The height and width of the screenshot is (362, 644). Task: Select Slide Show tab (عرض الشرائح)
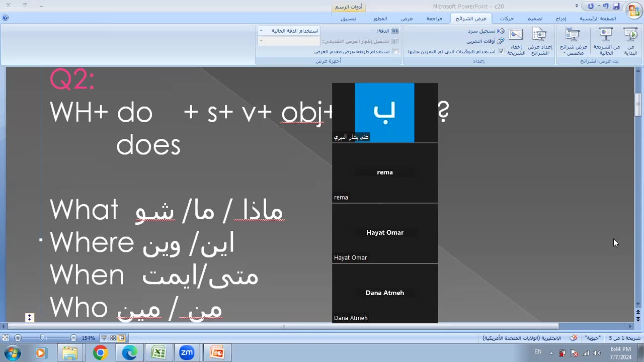(x=471, y=19)
